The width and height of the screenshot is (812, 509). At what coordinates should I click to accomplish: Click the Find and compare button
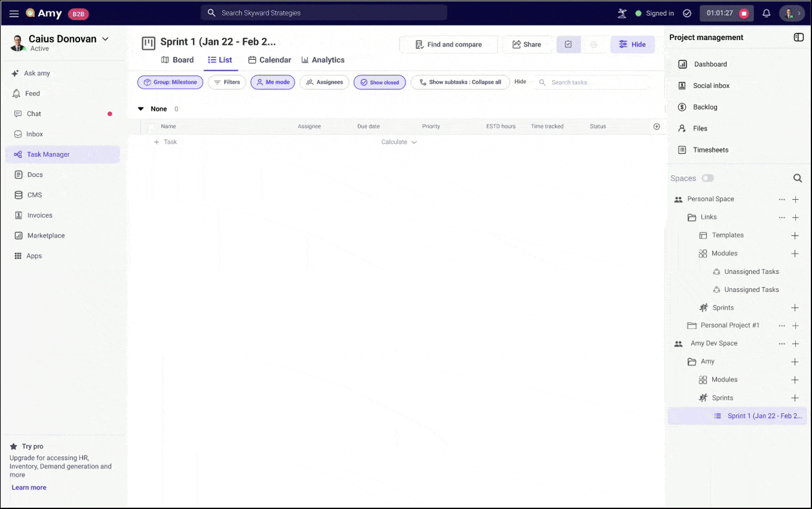tap(447, 44)
